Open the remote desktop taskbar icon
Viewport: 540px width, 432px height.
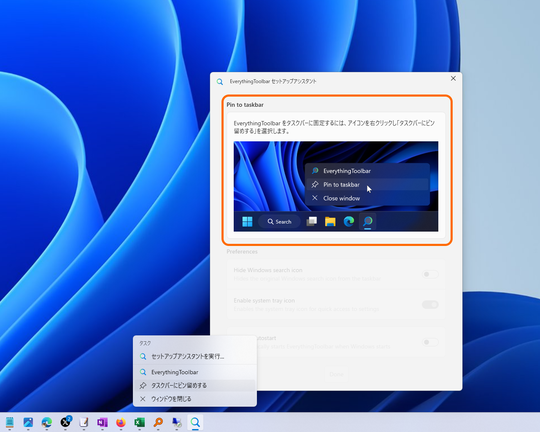point(177,422)
